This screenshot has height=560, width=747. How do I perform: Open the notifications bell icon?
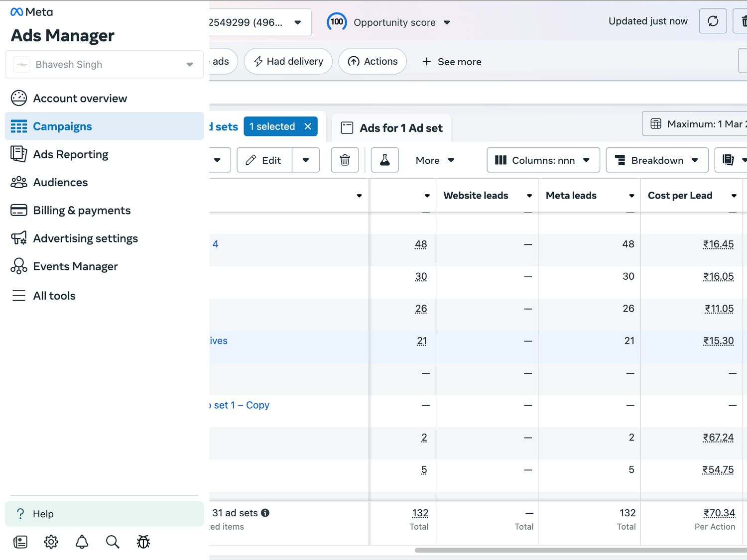point(82,542)
